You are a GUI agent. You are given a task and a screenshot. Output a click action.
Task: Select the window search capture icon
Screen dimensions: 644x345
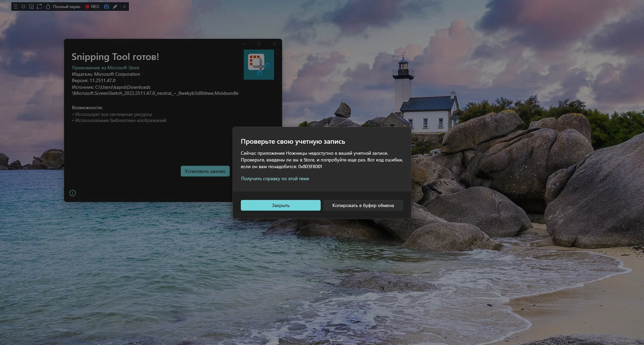click(x=31, y=7)
